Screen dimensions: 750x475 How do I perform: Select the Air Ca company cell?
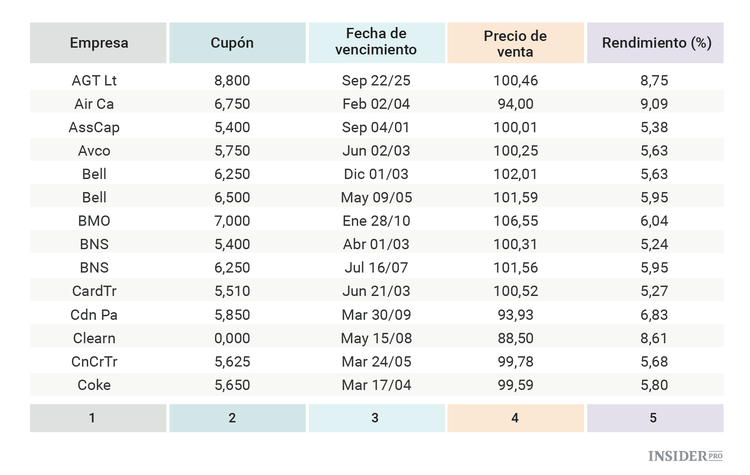tap(94, 104)
